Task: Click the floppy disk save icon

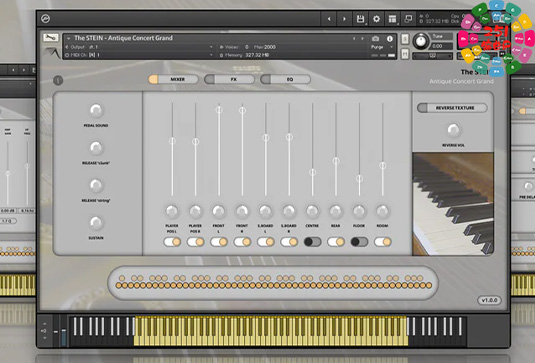Action: pyautogui.click(x=360, y=19)
